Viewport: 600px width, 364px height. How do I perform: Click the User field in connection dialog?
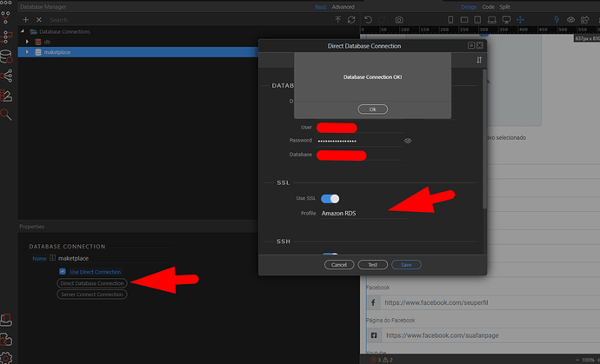359,128
